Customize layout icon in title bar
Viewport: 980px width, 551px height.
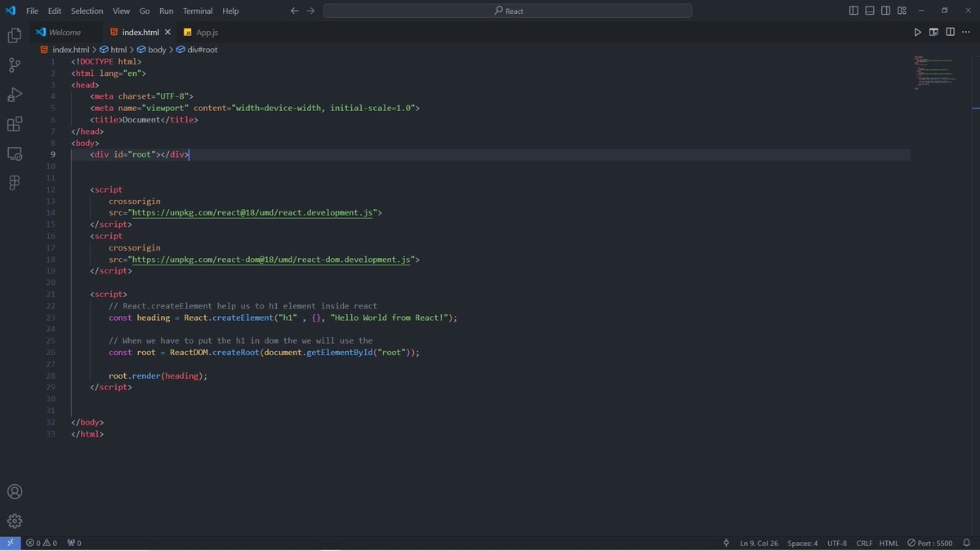click(x=902, y=11)
